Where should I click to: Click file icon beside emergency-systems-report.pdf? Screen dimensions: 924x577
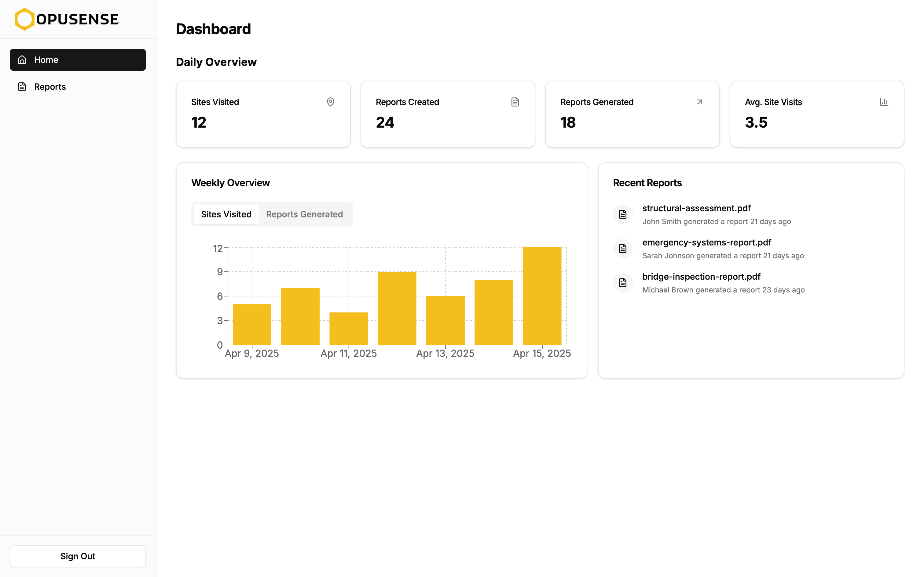tap(622, 249)
